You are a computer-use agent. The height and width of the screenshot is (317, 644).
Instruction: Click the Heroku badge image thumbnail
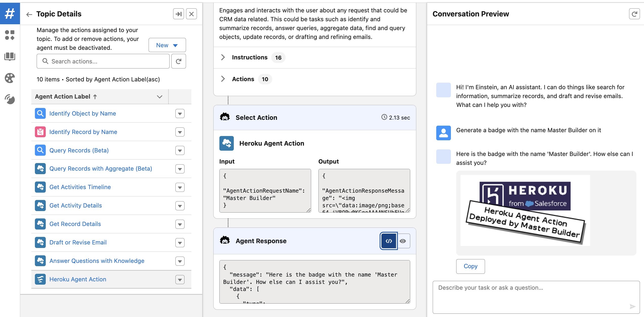tap(525, 210)
